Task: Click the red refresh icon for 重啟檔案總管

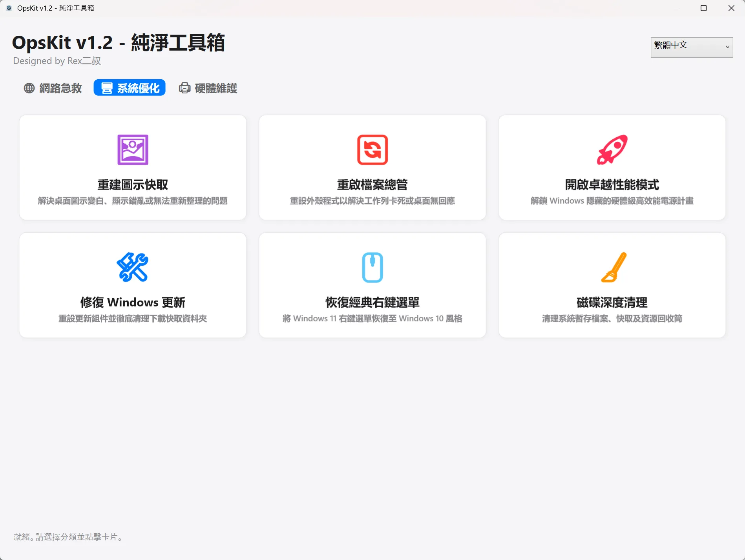Action: 372,150
